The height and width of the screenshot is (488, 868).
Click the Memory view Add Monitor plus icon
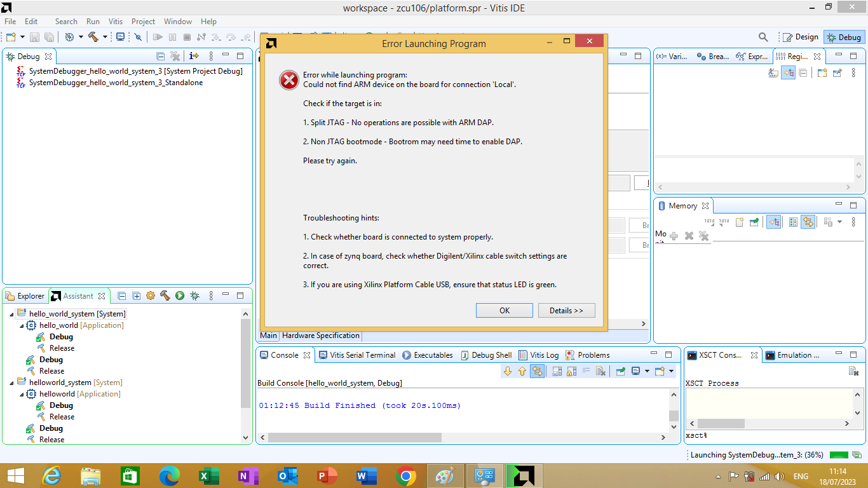(674, 236)
